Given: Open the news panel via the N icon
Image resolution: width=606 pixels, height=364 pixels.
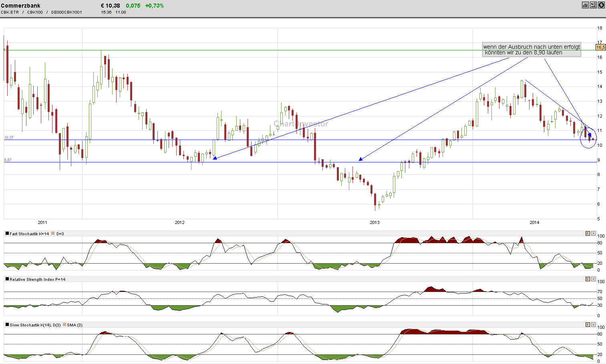Looking at the screenshot, I should pyautogui.click(x=593, y=5).
